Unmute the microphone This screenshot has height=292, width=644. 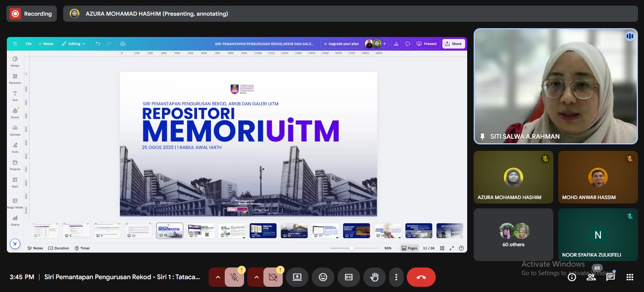234,277
